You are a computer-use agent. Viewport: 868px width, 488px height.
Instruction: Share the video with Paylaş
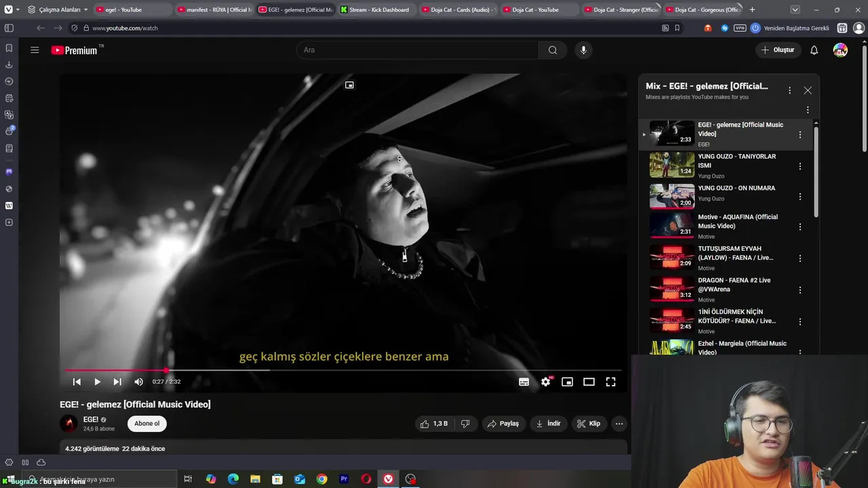point(503,424)
